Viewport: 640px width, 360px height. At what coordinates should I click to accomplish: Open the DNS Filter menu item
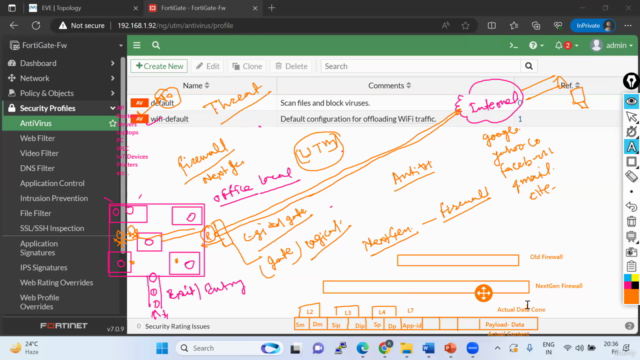point(37,169)
